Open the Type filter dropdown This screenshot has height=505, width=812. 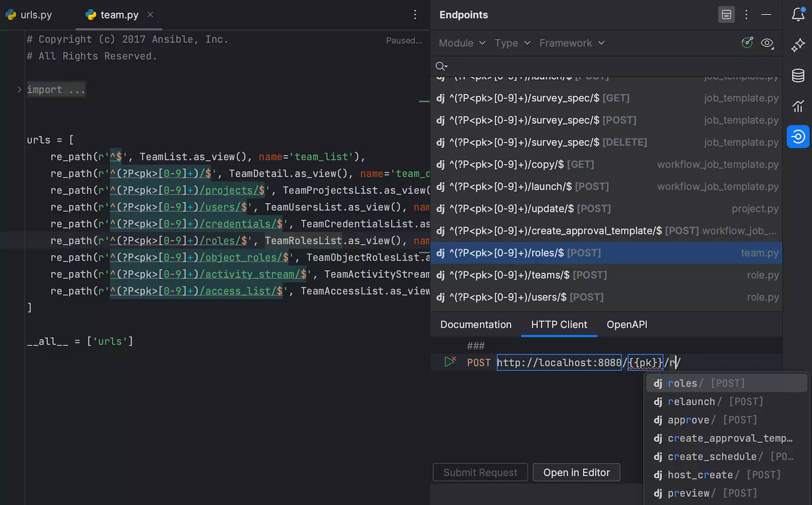[x=512, y=43]
